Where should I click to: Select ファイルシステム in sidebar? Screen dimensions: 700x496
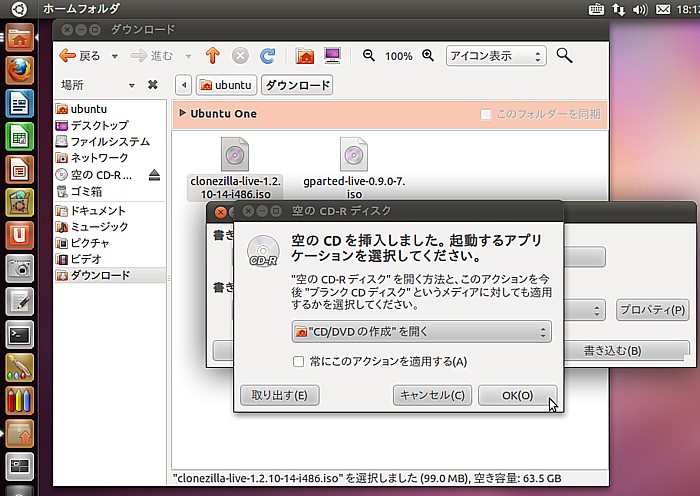pos(110,142)
